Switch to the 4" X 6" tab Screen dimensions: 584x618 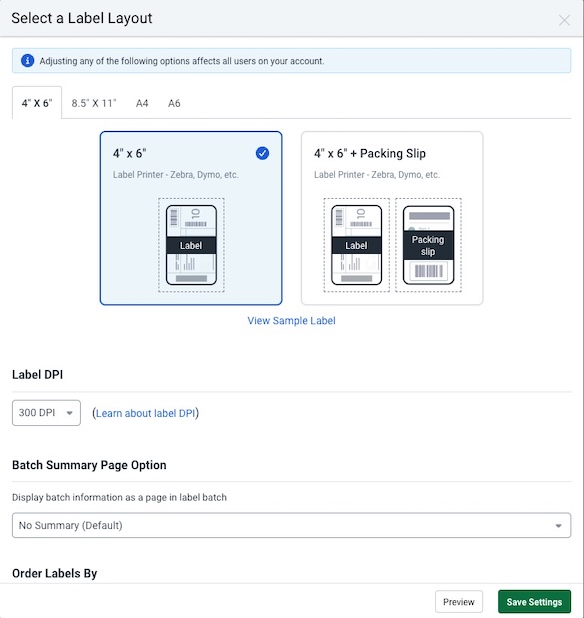click(37, 103)
